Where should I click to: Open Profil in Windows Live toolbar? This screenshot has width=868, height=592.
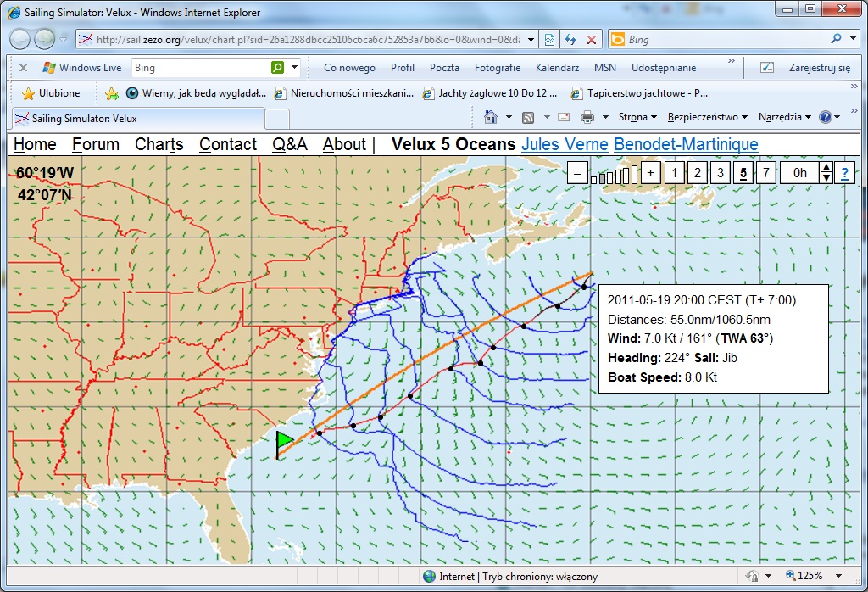403,68
